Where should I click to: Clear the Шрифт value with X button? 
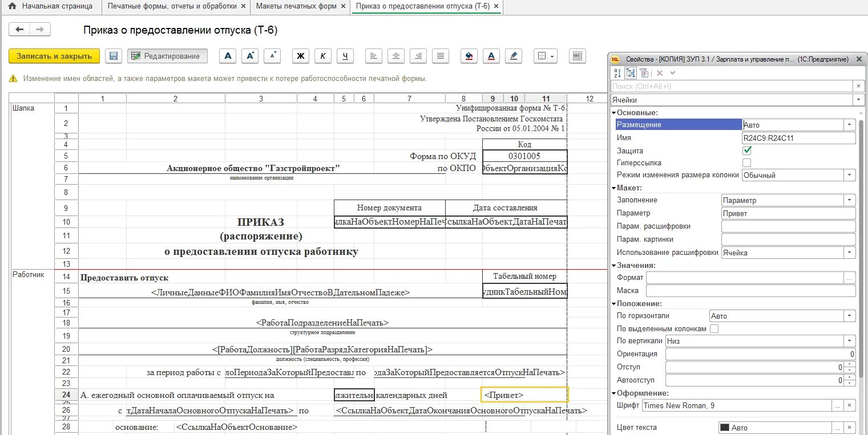pos(850,405)
